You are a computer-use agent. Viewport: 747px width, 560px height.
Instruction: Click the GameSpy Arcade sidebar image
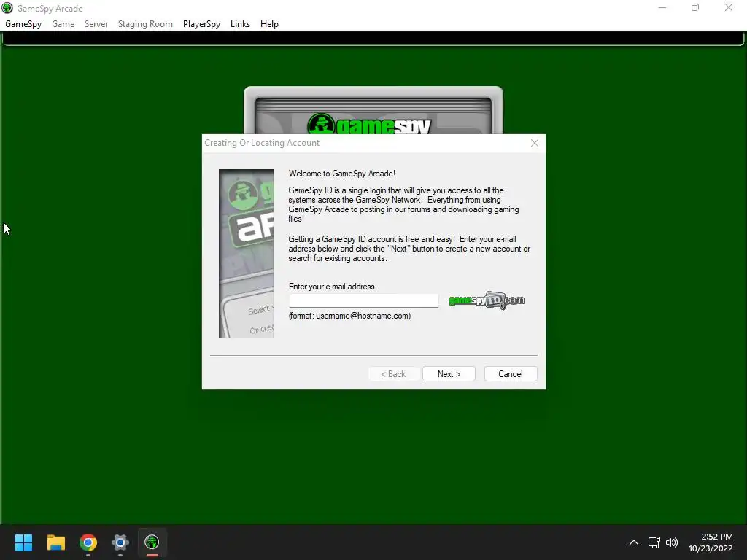click(246, 254)
